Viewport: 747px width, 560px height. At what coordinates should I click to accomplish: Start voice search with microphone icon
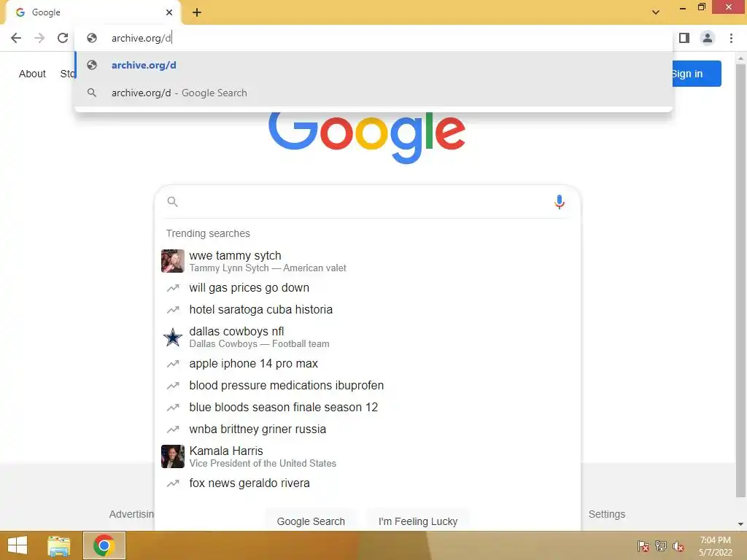[560, 202]
